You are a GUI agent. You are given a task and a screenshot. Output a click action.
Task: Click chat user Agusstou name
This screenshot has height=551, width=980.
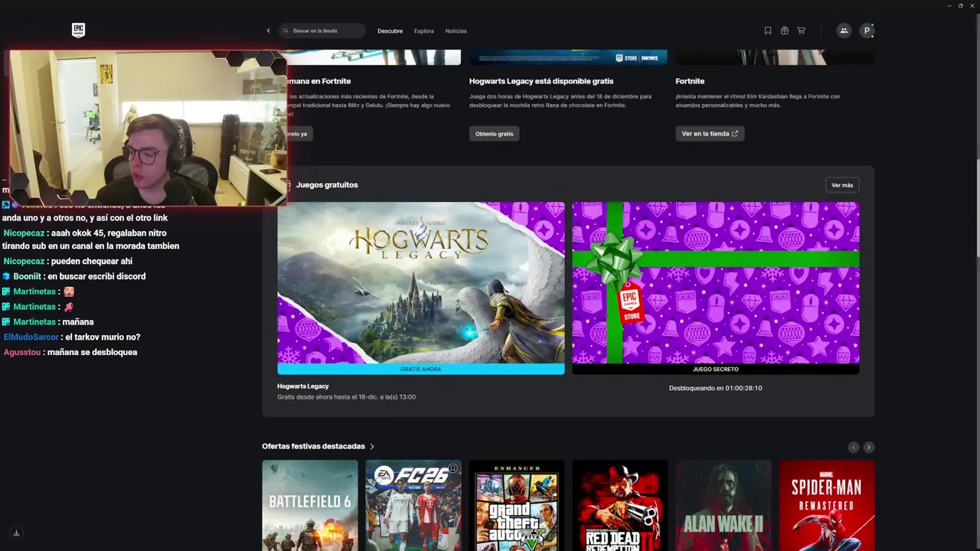pos(21,352)
